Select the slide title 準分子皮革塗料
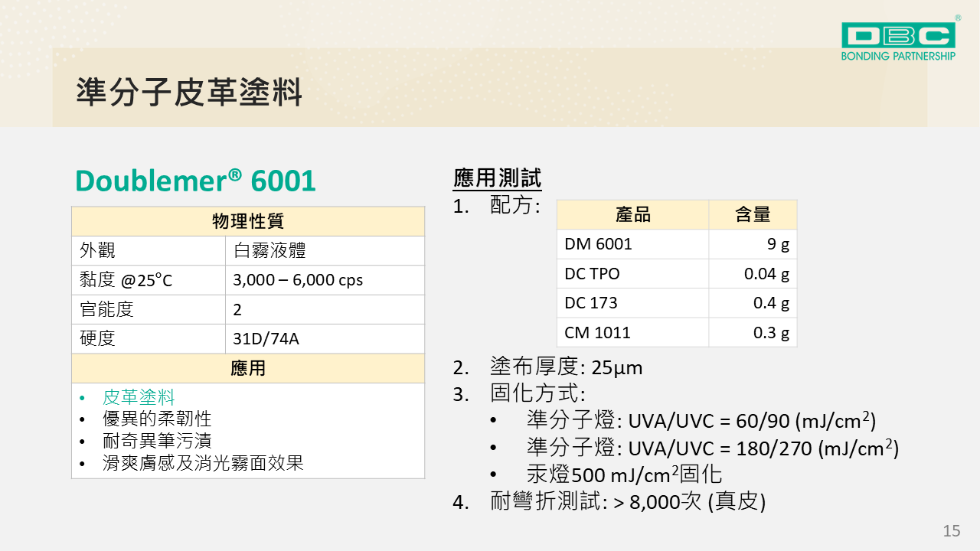The height and width of the screenshot is (551, 980). pyautogui.click(x=189, y=92)
